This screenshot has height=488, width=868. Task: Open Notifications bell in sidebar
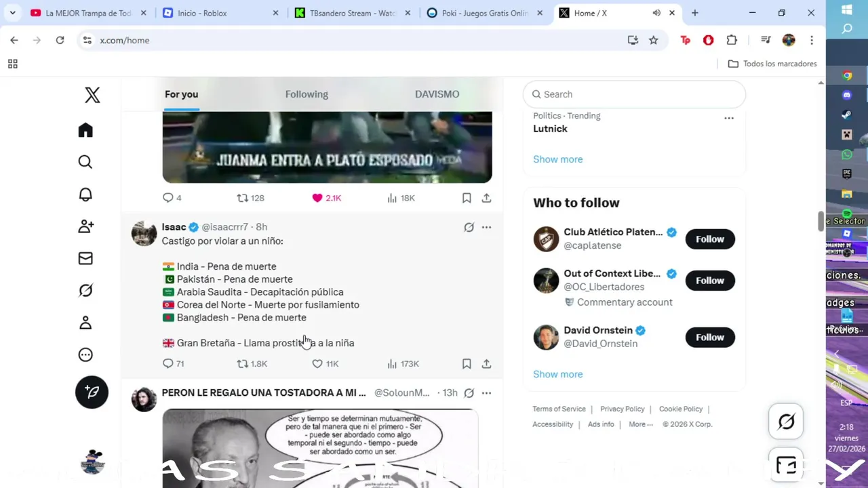[x=85, y=195]
